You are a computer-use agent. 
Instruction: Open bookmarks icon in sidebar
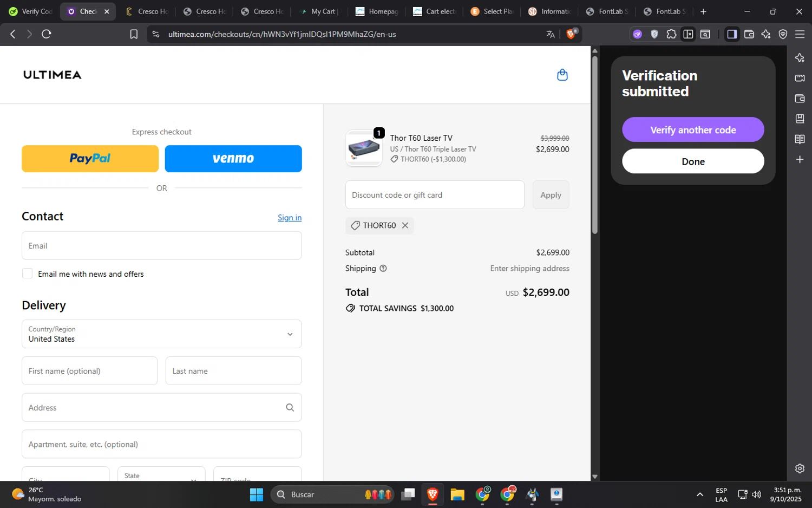pyautogui.click(x=800, y=119)
